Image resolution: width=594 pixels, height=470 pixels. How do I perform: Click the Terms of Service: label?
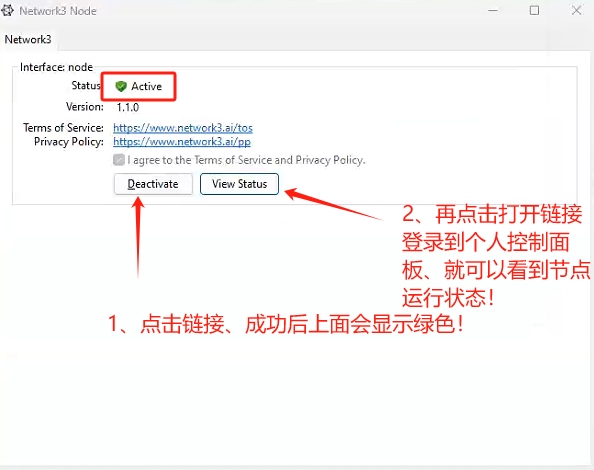(63, 128)
